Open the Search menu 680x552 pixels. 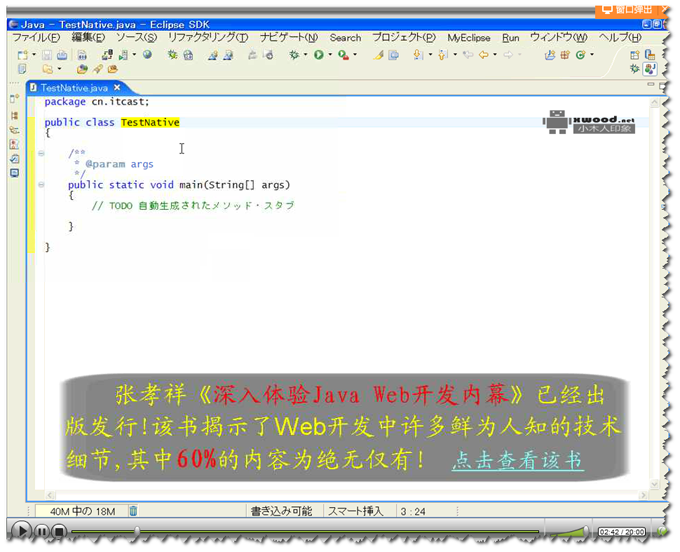click(x=345, y=38)
